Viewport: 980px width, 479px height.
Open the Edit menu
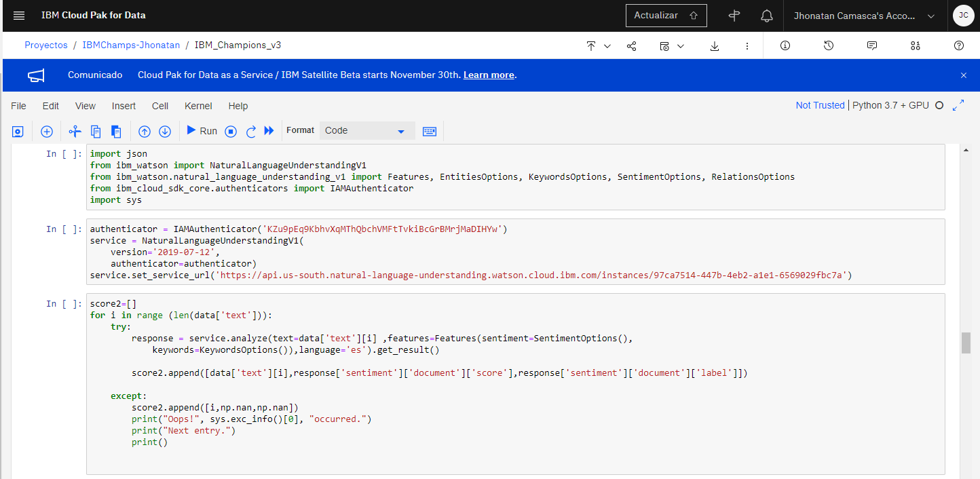click(x=51, y=106)
